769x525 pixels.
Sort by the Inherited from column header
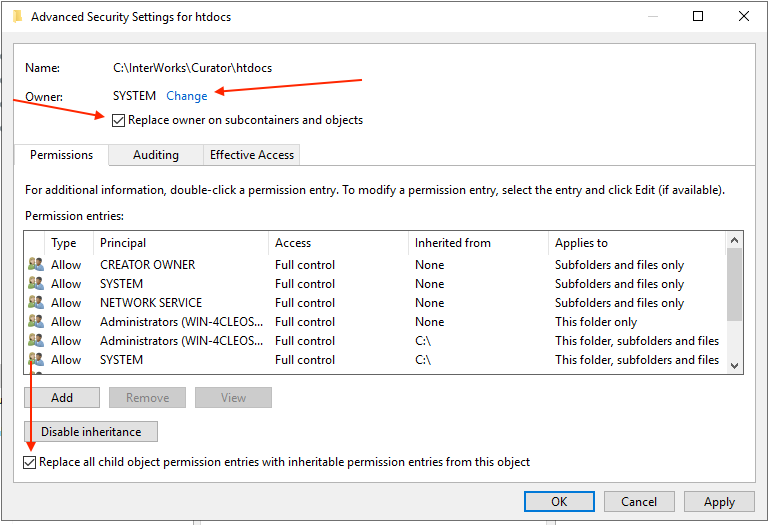point(478,243)
